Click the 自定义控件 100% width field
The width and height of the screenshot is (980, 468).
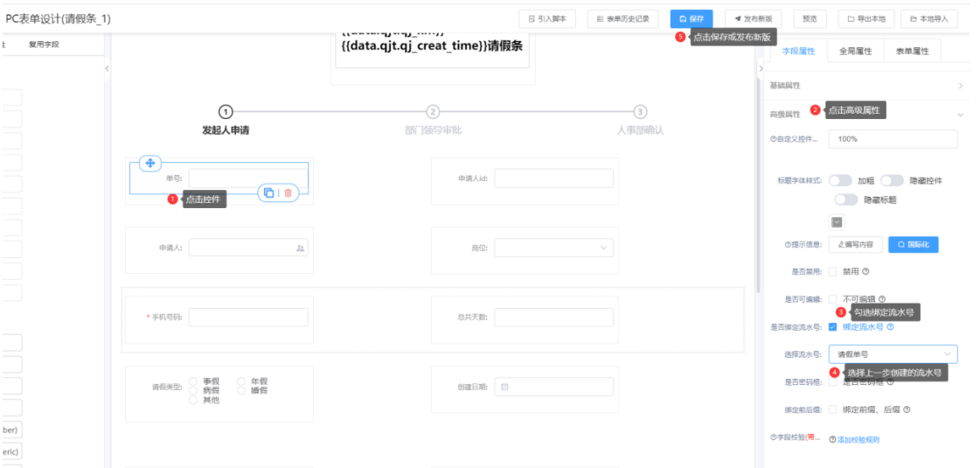pyautogui.click(x=893, y=139)
